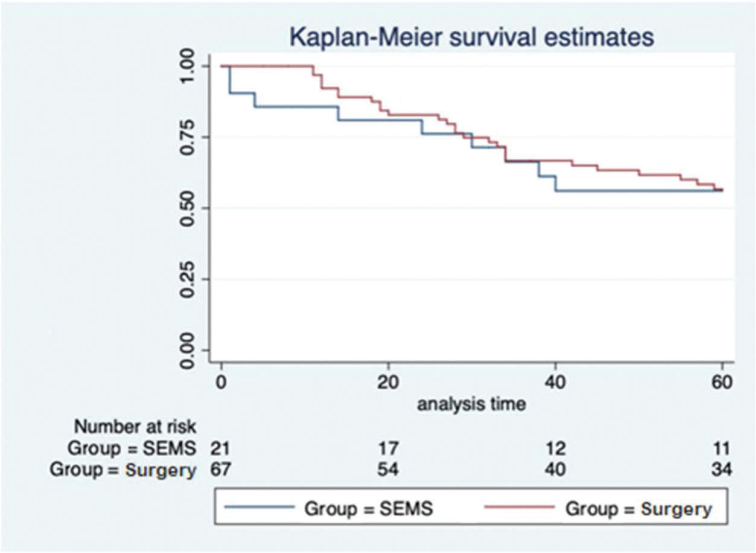Screen dimensions: 756x553
Task: Click the blue SEMS legend line sample
Action: point(259,508)
